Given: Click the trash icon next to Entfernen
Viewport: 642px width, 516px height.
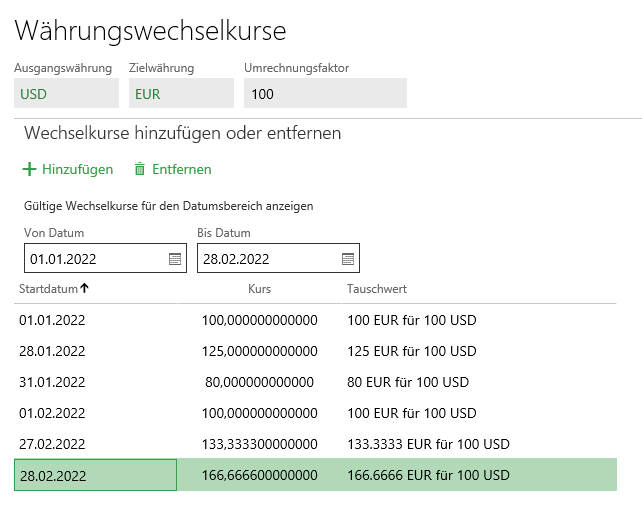Looking at the screenshot, I should pos(140,170).
